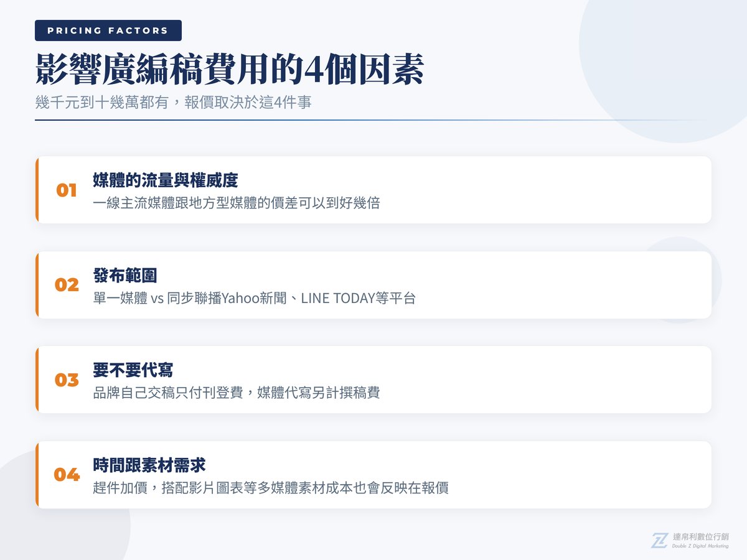Click subtitle 幾千元到十幾萬都有，報價取決於這4件事
Screen dimensions: 747x560
click(x=174, y=103)
